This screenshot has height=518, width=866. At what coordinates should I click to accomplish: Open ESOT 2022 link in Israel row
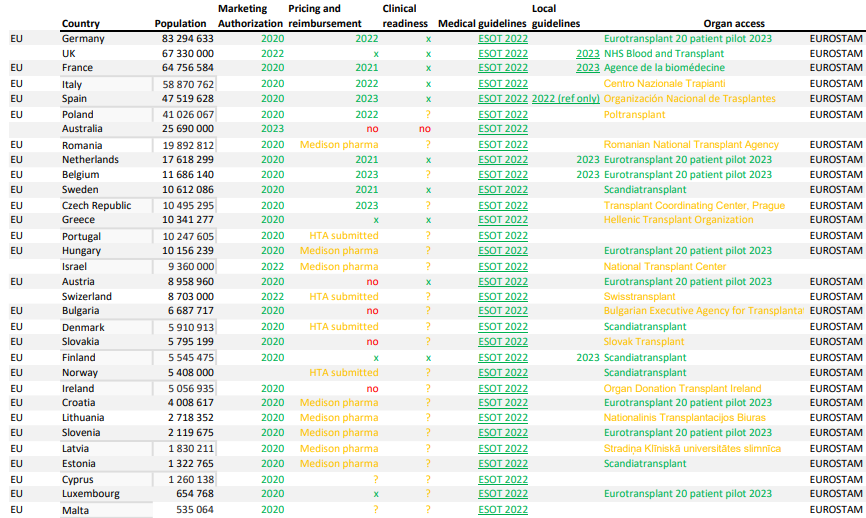point(503,267)
